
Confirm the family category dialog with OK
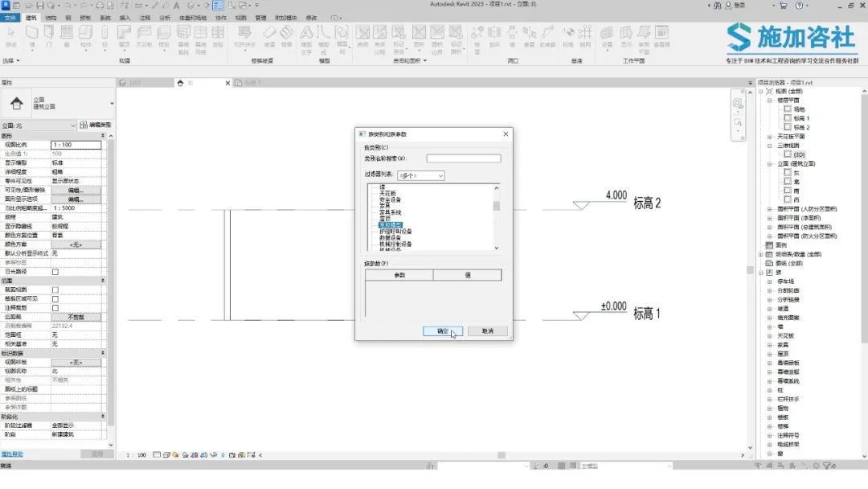443,331
